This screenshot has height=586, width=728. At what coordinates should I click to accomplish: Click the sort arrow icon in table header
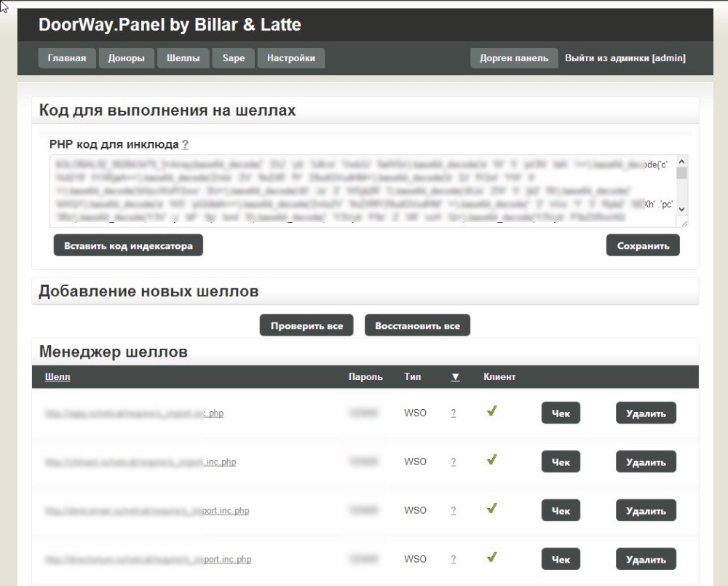pos(455,377)
